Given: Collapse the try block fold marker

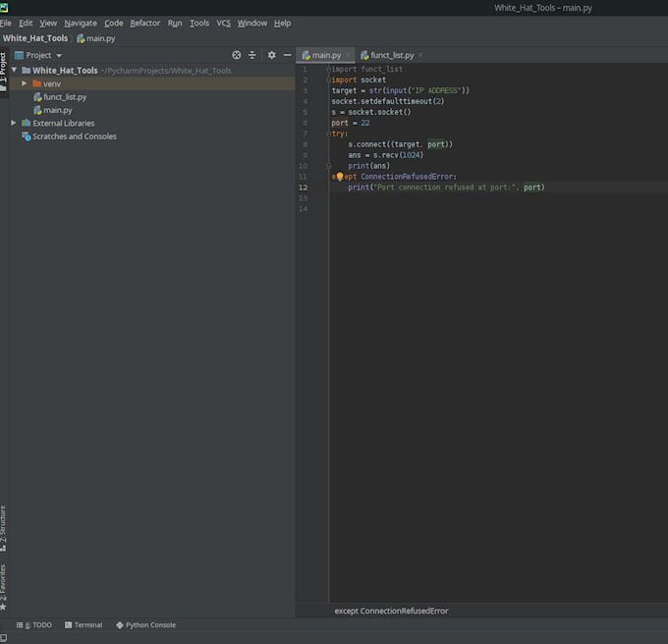Looking at the screenshot, I should point(328,134).
